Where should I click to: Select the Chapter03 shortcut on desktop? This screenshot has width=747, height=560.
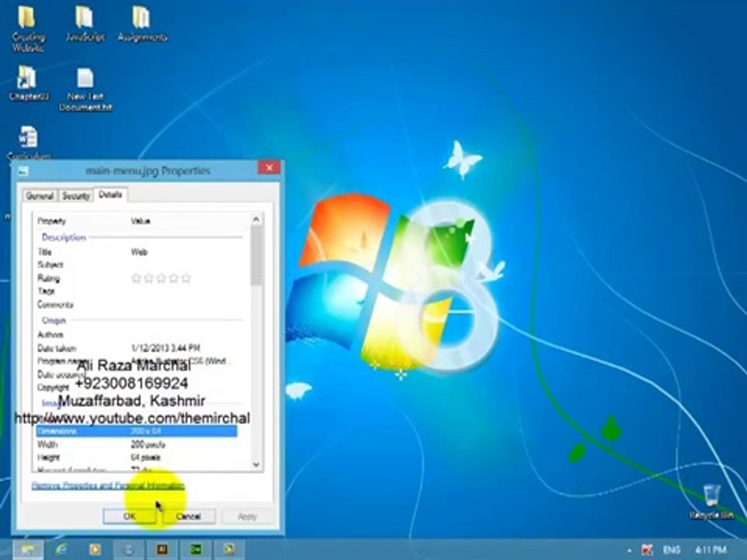[28, 83]
